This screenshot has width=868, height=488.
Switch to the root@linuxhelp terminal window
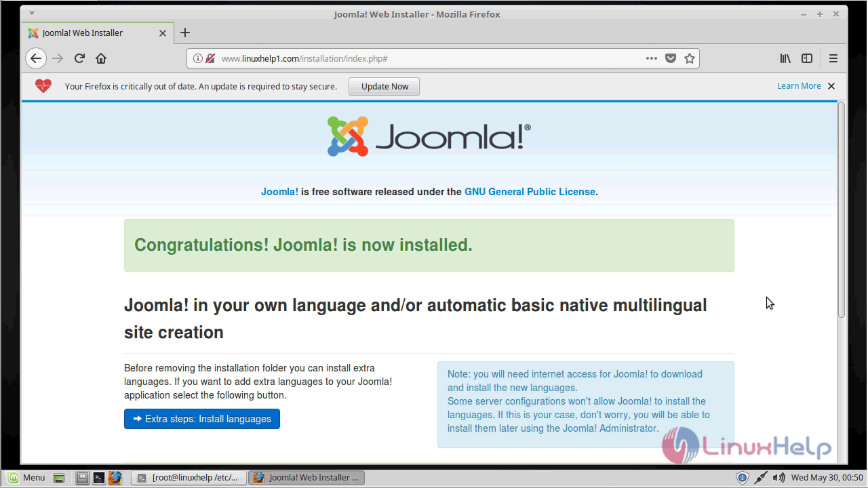[188, 478]
